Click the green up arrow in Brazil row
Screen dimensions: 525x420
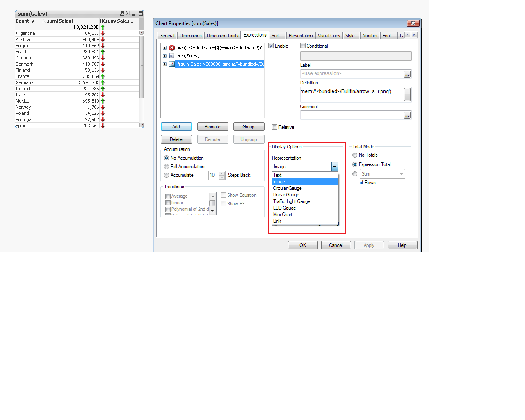pos(103,52)
